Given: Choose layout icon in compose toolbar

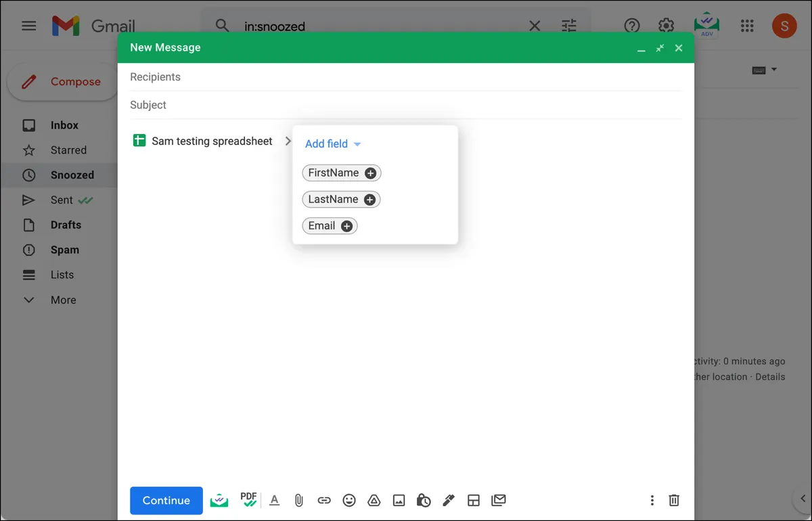Looking at the screenshot, I should (x=474, y=501).
